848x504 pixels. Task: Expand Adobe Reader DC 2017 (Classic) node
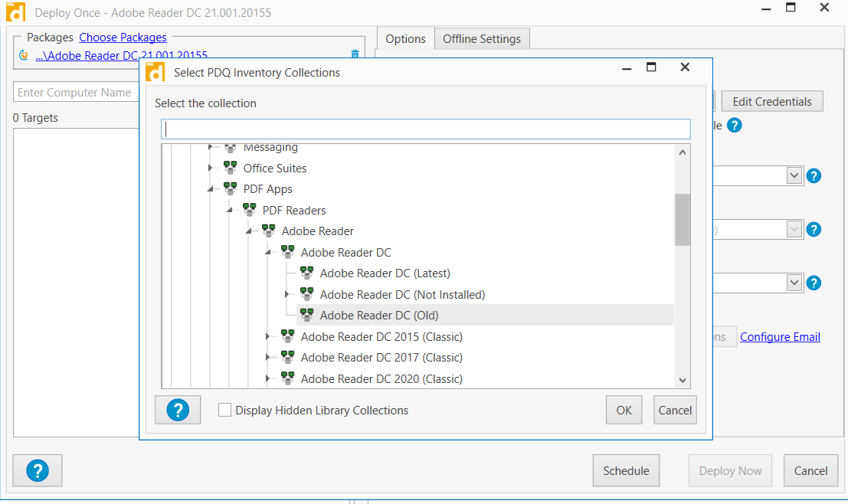point(267,358)
